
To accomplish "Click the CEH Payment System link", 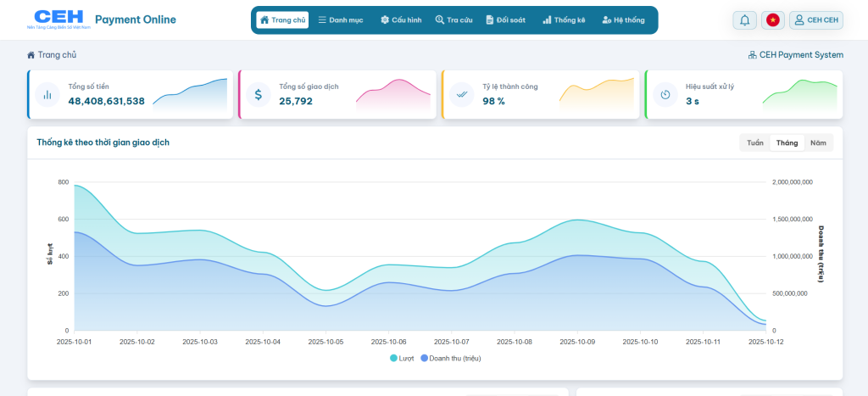I will click(x=795, y=55).
